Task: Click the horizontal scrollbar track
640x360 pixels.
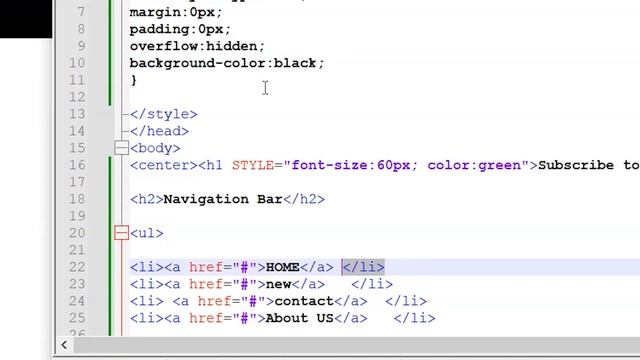Action: coord(356,345)
